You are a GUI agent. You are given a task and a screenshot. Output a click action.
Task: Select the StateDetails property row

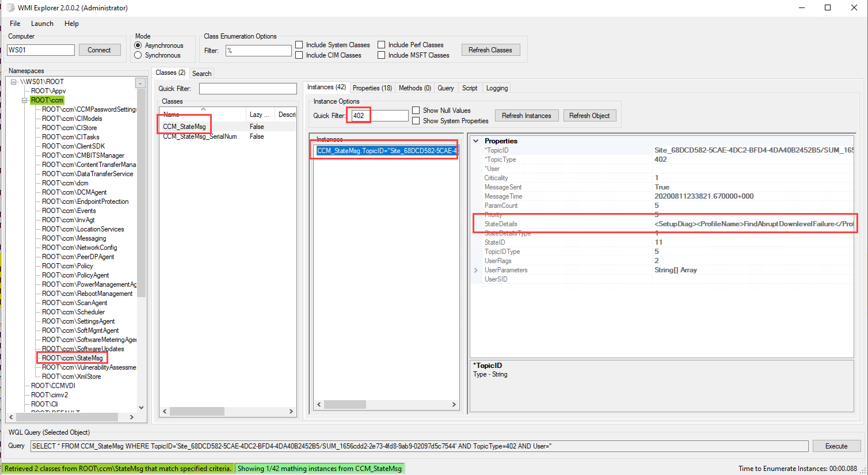click(x=663, y=224)
